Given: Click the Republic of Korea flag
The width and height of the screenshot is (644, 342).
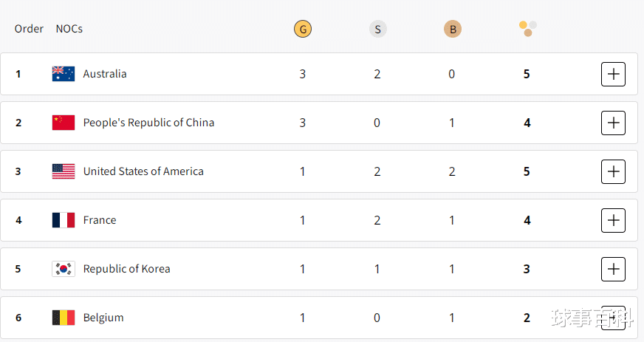Looking at the screenshot, I should coord(64,269).
